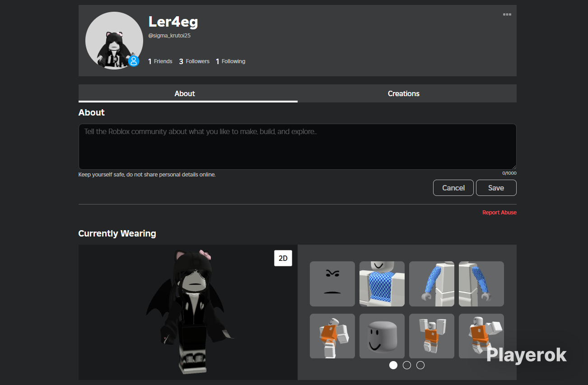Click the 'Keep yourself safe' notice text
The height and width of the screenshot is (385, 588).
pyautogui.click(x=147, y=175)
